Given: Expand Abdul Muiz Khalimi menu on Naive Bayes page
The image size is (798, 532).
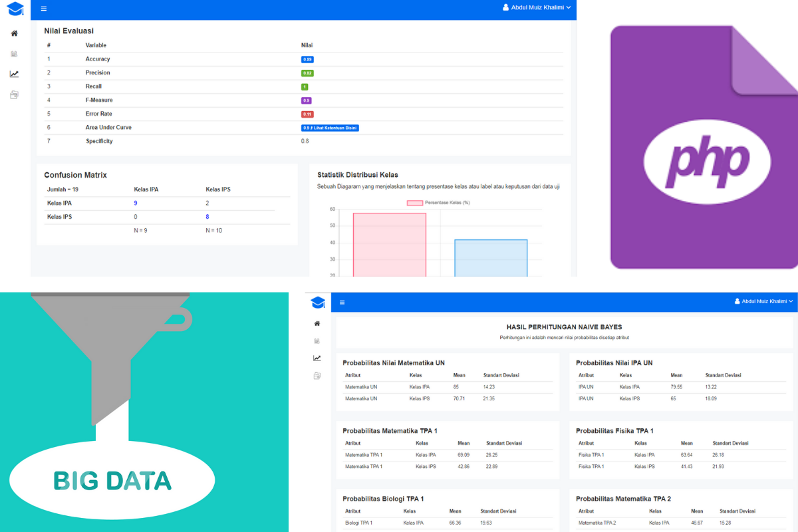Looking at the screenshot, I should [764, 301].
